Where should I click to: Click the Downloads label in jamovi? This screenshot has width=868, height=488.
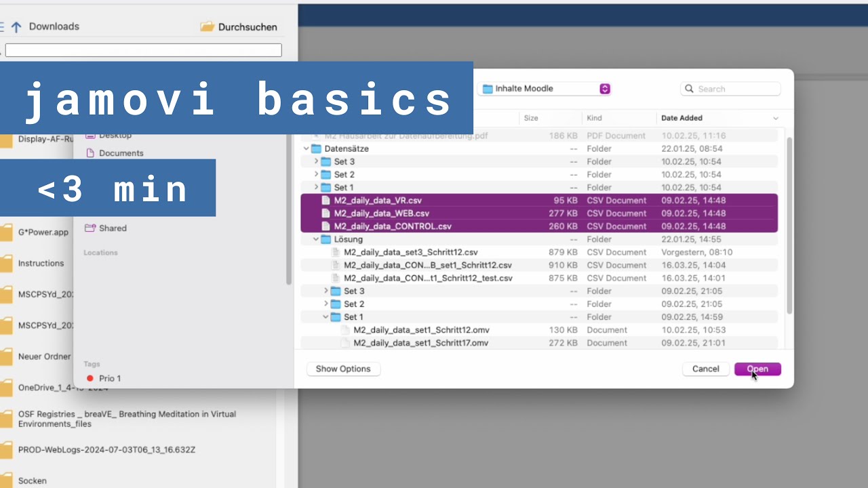pyautogui.click(x=54, y=26)
